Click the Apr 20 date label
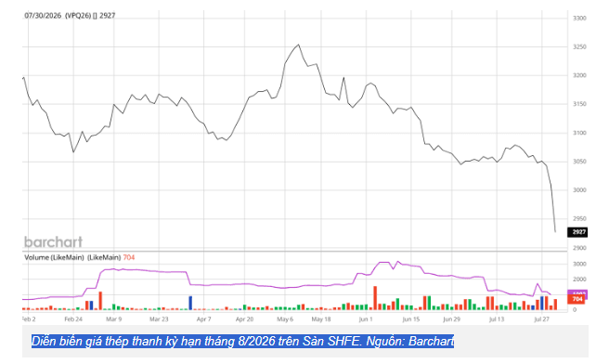The height and width of the screenshot is (364, 596). click(x=244, y=319)
